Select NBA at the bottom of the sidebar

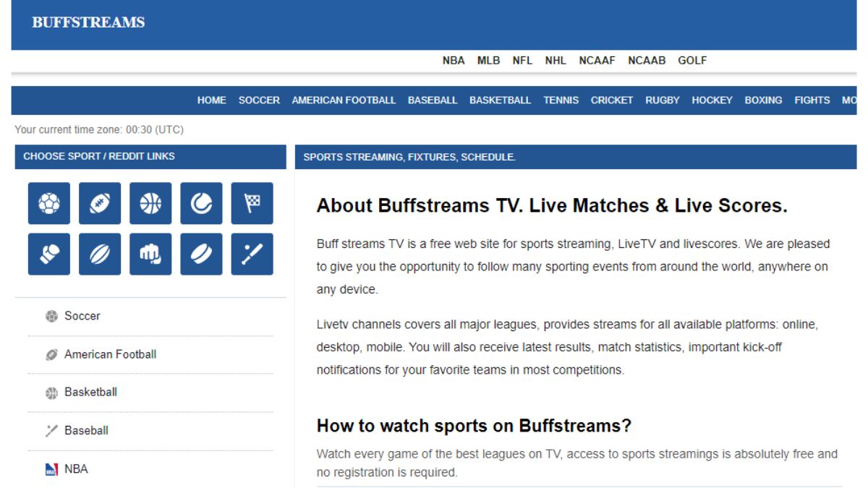77,468
